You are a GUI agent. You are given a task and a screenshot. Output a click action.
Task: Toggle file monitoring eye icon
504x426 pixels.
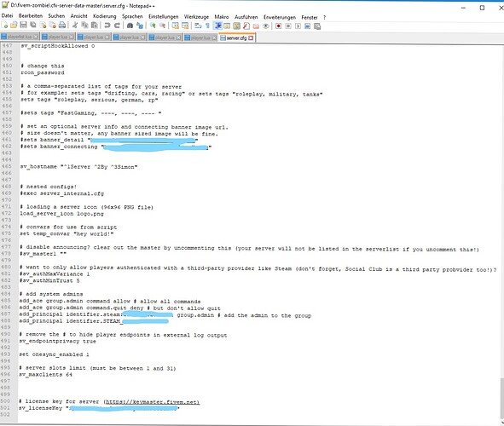point(266,26)
